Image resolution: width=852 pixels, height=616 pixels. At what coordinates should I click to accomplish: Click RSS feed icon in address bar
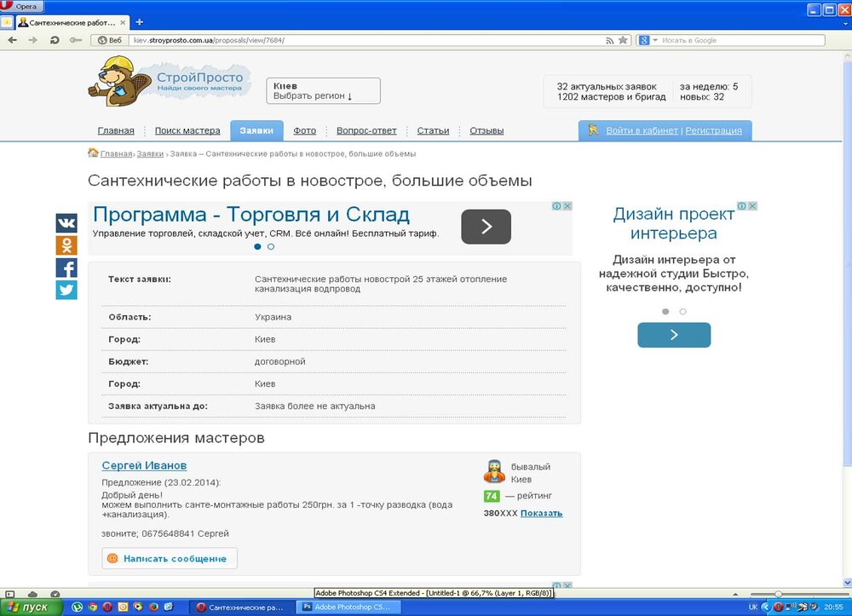pyautogui.click(x=610, y=40)
